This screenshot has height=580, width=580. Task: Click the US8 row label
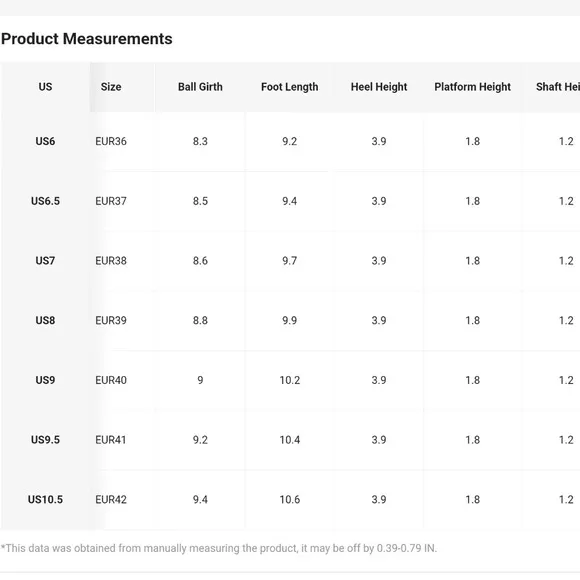click(45, 320)
